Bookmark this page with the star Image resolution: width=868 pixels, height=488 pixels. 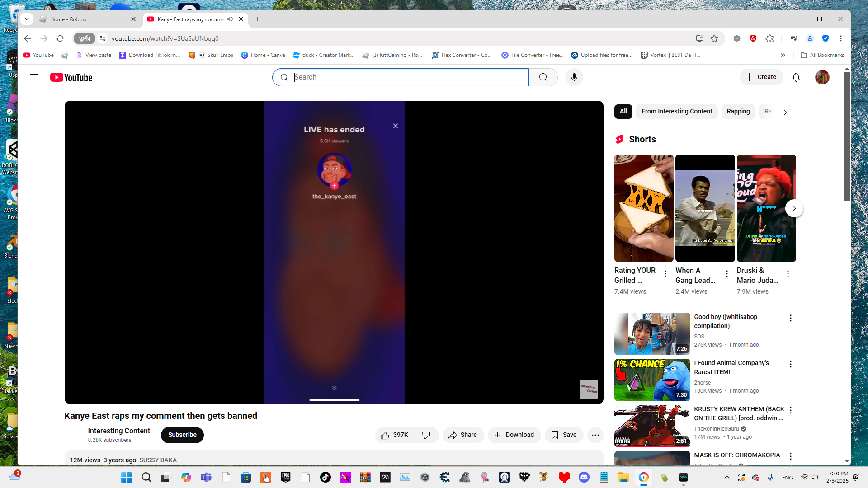pyautogui.click(x=714, y=38)
